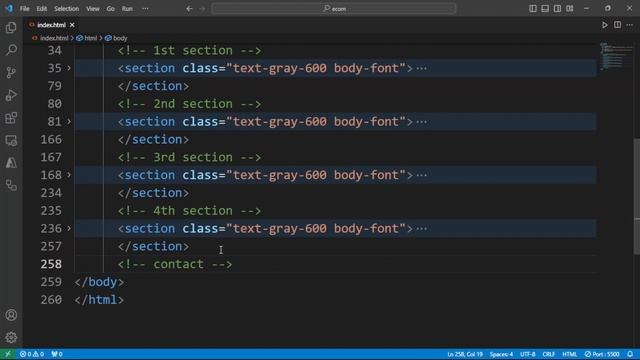Image resolution: width=640 pixels, height=360 pixels.
Task: Click body in the breadcrumb
Action: [120, 38]
